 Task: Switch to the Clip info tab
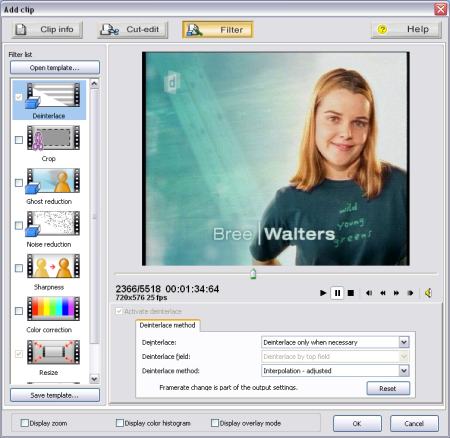point(48,30)
